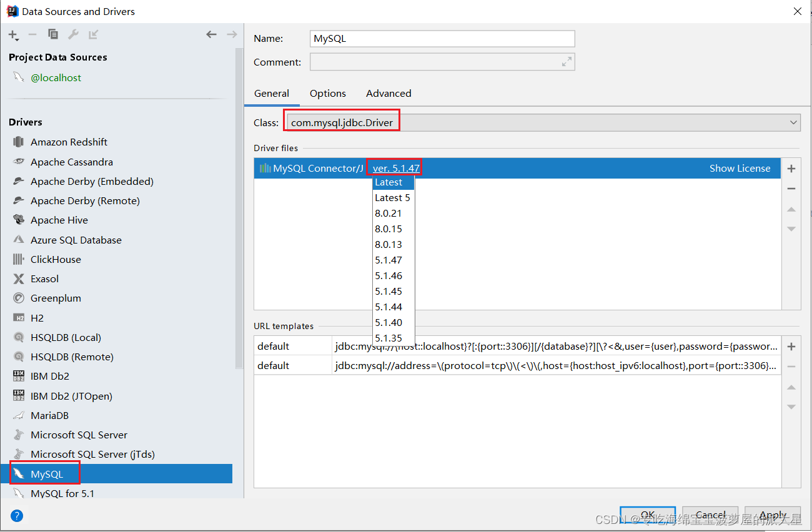Screen dimensions: 812x532
Task: Open driver settings wrench icon
Action: coord(73,35)
